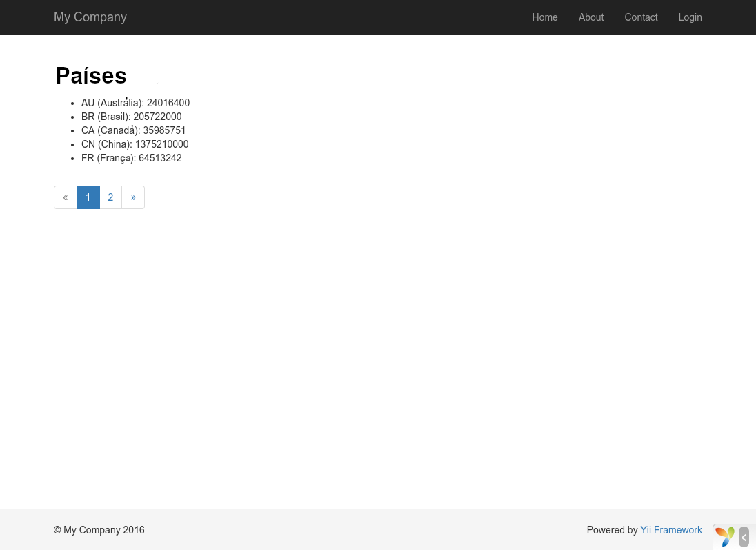Click the Países heading
756x550 pixels.
point(91,76)
